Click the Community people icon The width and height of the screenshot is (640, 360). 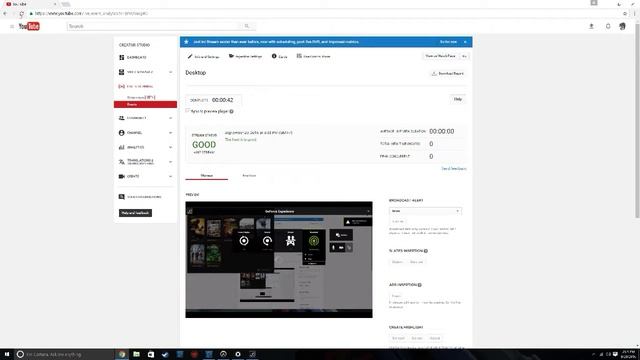click(121, 118)
